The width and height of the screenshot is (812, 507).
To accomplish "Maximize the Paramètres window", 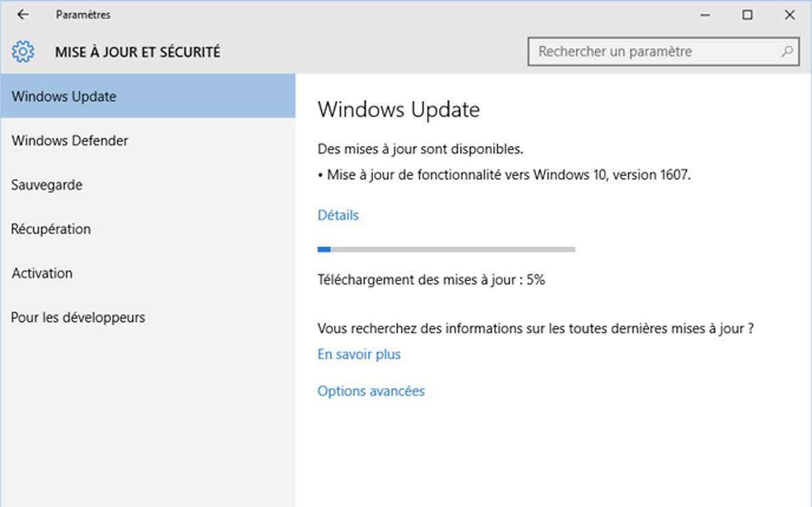I will pyautogui.click(x=747, y=14).
